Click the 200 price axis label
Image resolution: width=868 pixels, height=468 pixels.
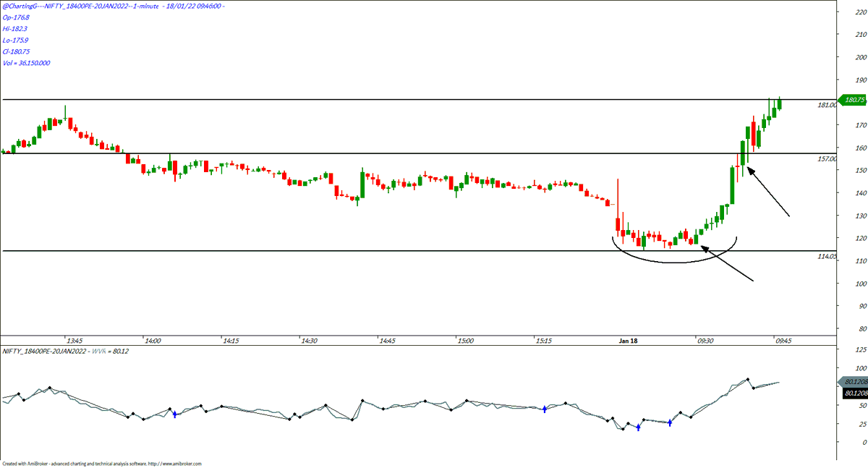tap(860, 57)
